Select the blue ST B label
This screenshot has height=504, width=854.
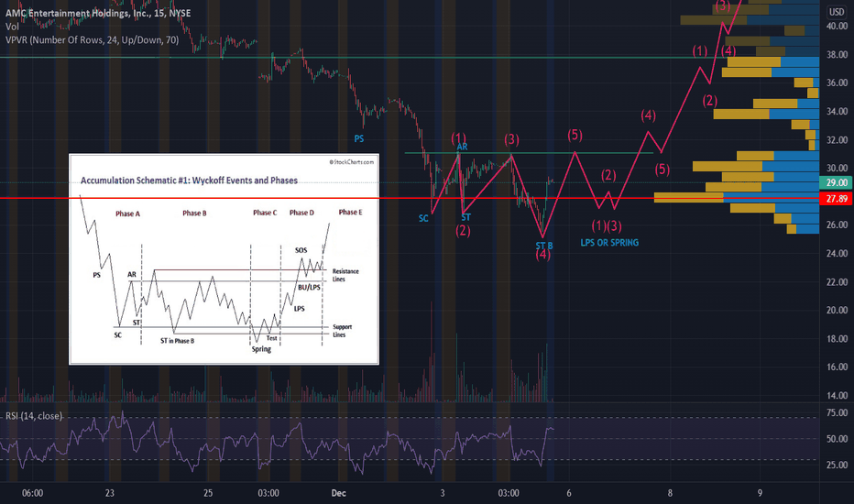(x=544, y=246)
